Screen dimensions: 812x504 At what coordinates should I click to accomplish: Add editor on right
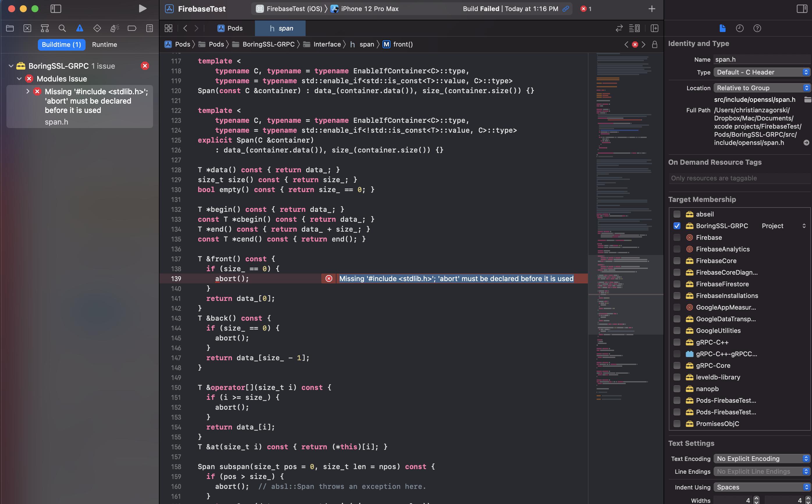pyautogui.click(x=654, y=28)
